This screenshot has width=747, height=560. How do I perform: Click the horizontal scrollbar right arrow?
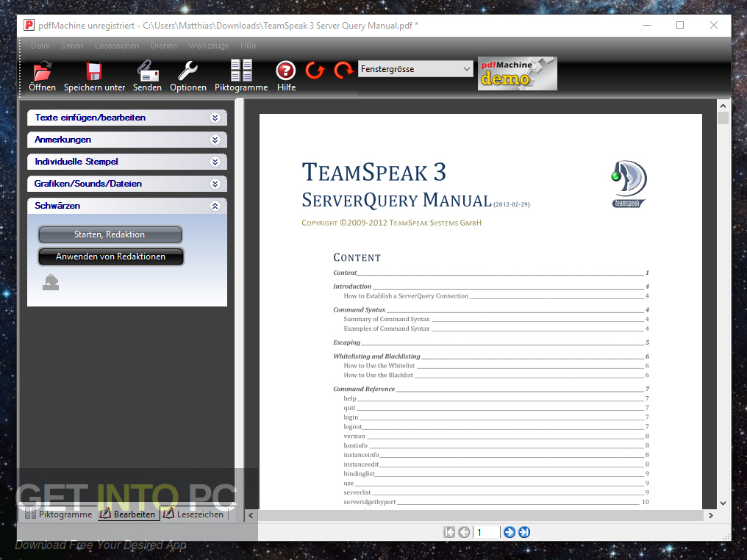(x=710, y=515)
